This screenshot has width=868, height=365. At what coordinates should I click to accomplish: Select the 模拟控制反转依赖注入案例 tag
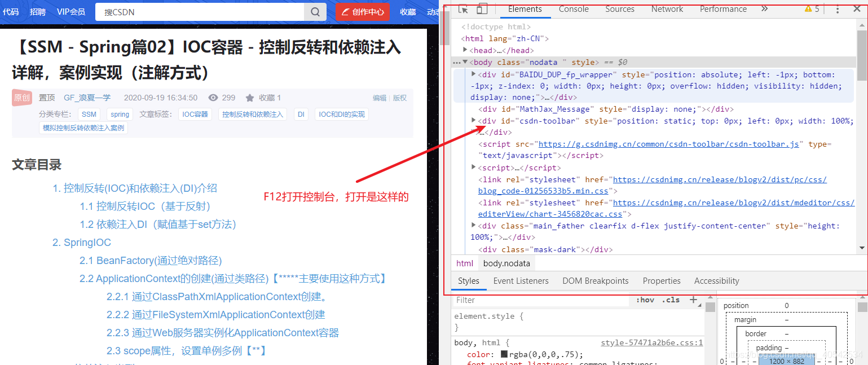83,128
